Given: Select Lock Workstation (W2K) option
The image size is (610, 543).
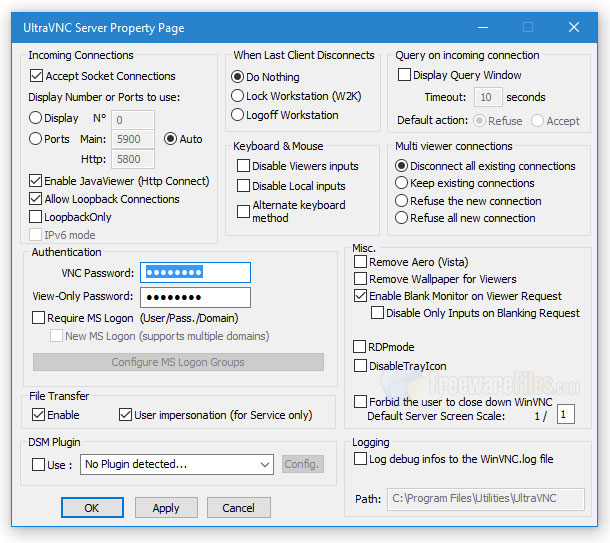Looking at the screenshot, I should coord(238,96).
